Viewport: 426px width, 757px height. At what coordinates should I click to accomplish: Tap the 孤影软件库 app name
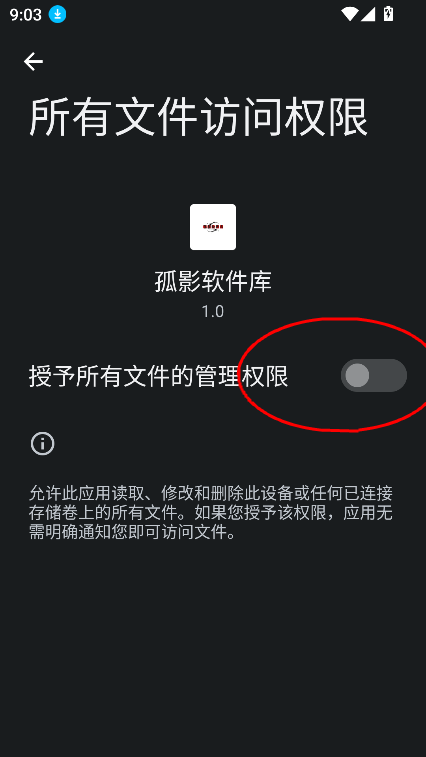pyautogui.click(x=213, y=281)
